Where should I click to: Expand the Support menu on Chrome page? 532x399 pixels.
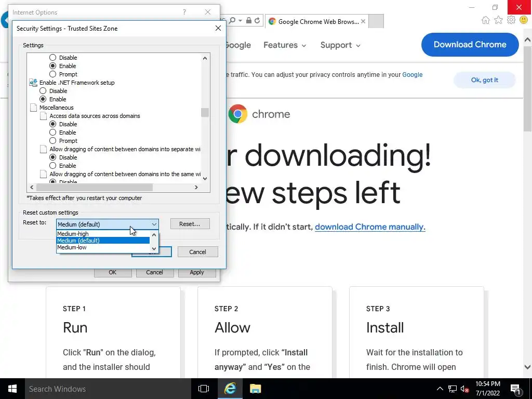340,45
